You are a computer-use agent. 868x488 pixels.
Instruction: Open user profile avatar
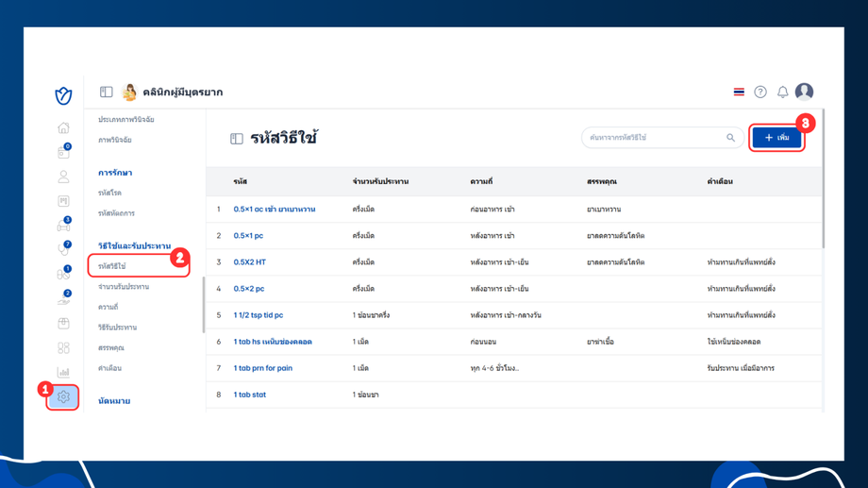805,92
